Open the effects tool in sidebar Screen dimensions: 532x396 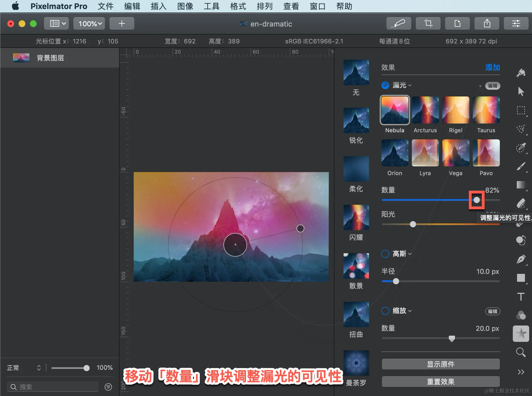point(521,334)
